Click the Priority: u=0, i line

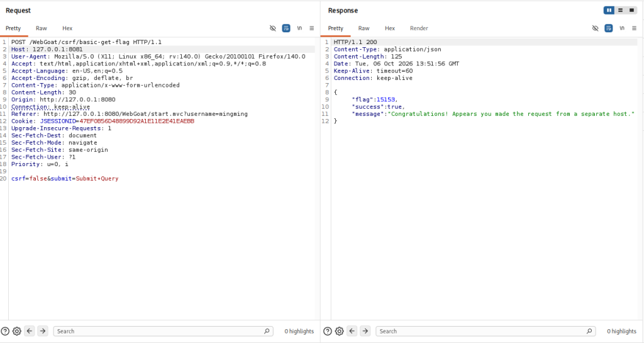point(40,164)
